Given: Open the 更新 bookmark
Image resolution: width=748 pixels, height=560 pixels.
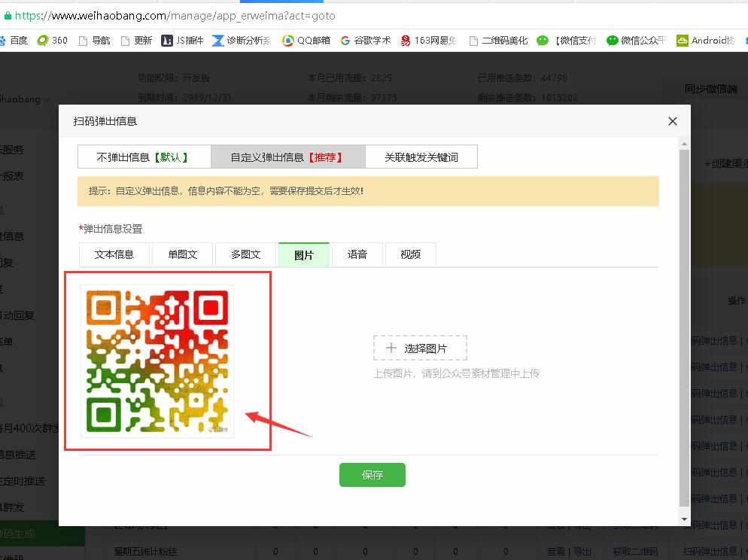Looking at the screenshot, I should [136, 41].
